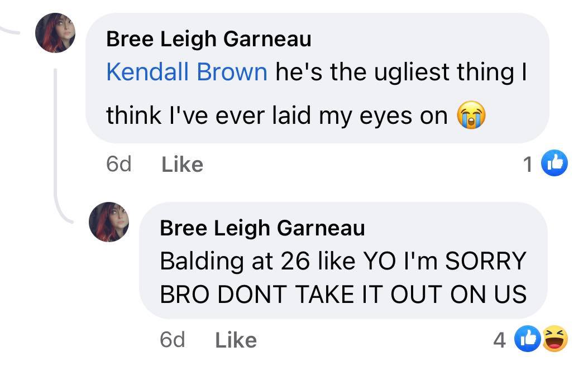Show reactions via the "4" count
The height and width of the screenshot is (371, 588).
pos(500,340)
